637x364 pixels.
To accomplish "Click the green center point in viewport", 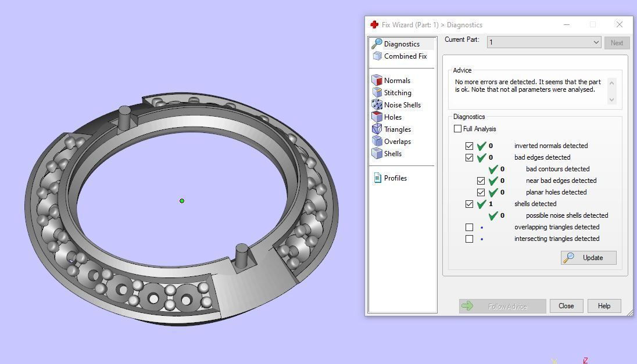I will tap(182, 201).
